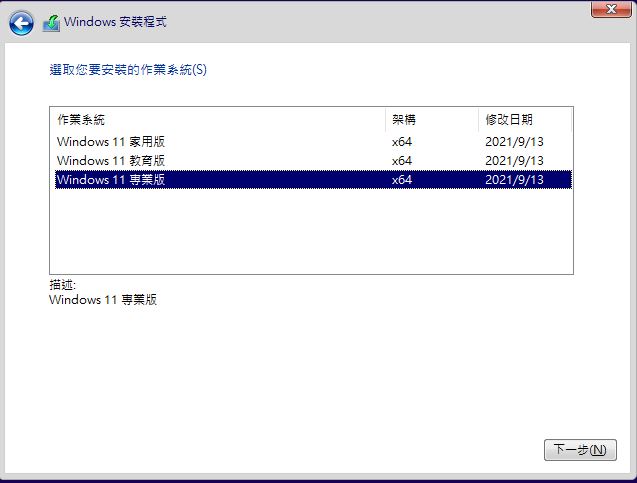The image size is (637, 483).
Task: Select the Windows 11 家用版 row
Action: click(x=313, y=142)
